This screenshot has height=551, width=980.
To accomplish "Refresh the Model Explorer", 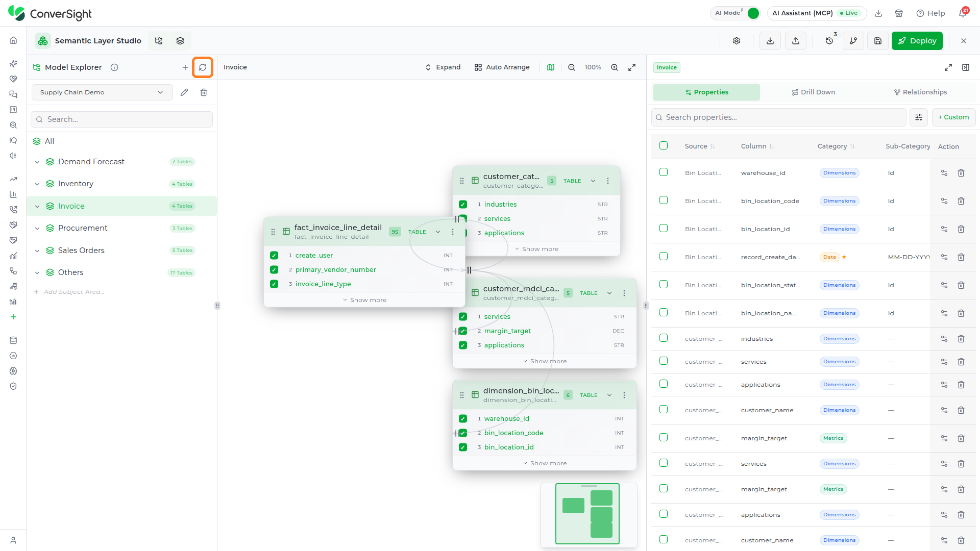I will 203,67.
